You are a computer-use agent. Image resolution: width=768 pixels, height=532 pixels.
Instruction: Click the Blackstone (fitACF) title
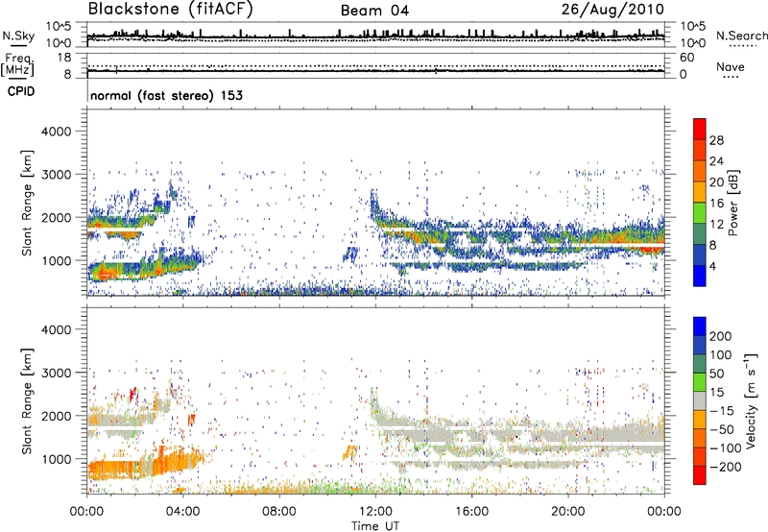(171, 10)
